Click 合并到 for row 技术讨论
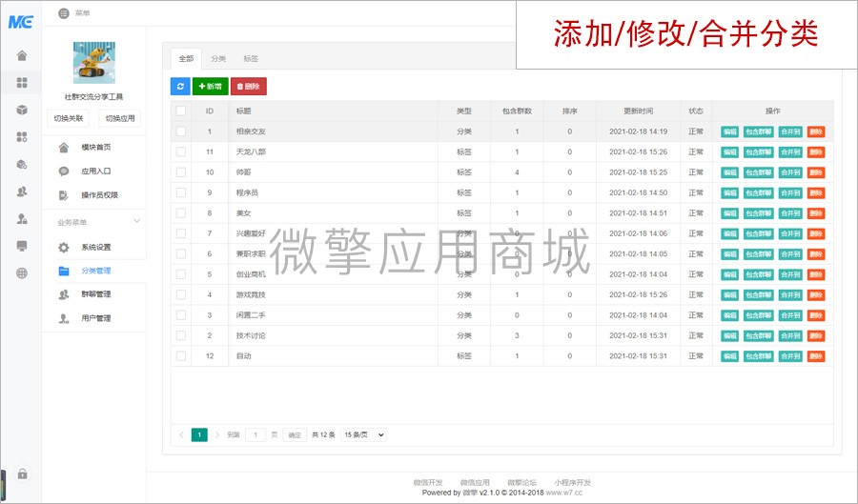Viewport: 858px width, 504px height. [790, 335]
